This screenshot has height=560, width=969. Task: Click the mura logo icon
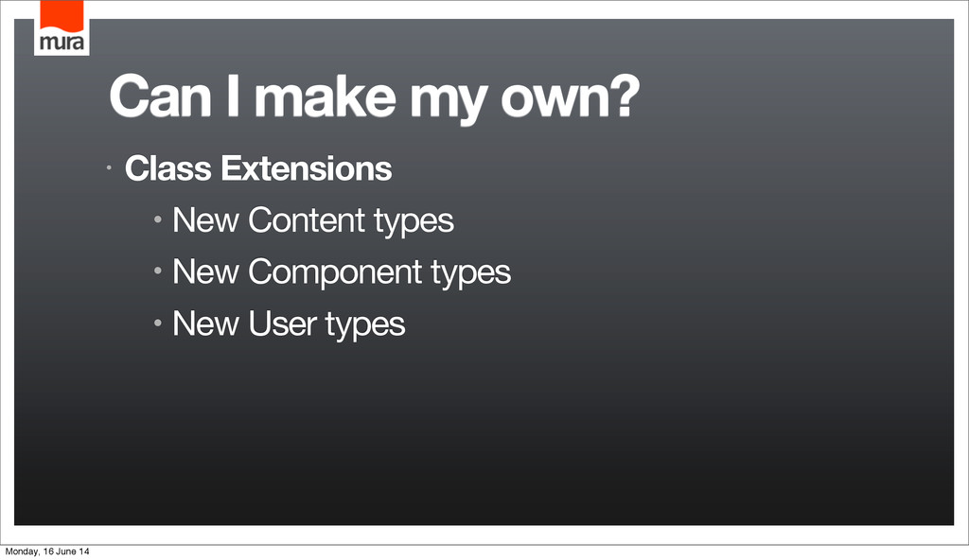point(62,27)
